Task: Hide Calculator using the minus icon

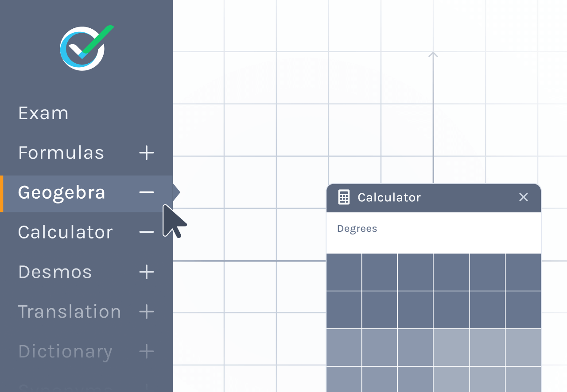Action: pos(147,232)
